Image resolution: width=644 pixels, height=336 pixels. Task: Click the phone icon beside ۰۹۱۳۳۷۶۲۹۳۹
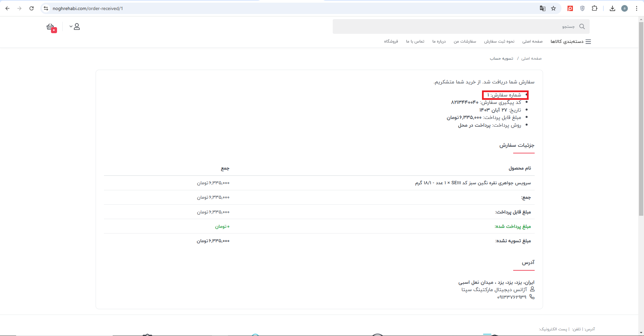(532, 297)
